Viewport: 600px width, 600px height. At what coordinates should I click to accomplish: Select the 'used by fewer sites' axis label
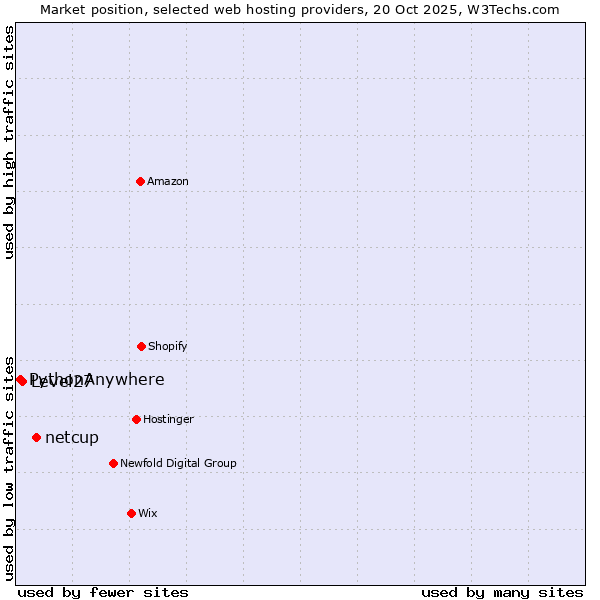click(103, 592)
